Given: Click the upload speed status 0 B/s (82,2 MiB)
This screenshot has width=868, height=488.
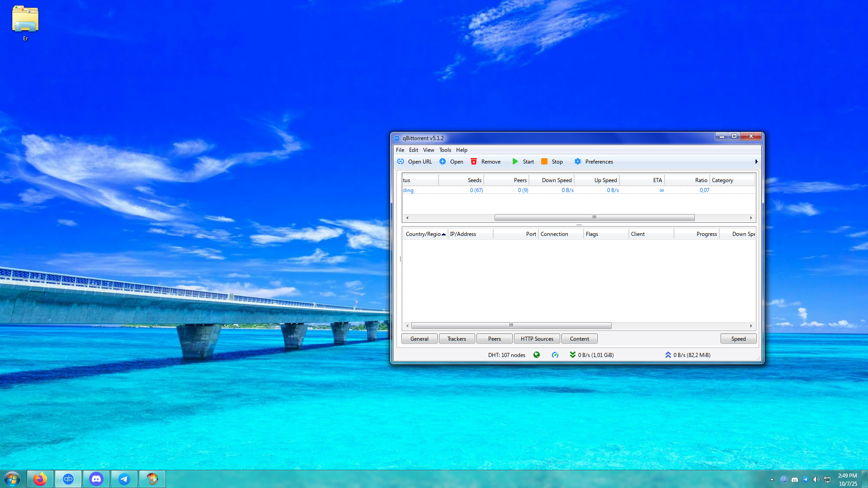Looking at the screenshot, I should (x=688, y=355).
